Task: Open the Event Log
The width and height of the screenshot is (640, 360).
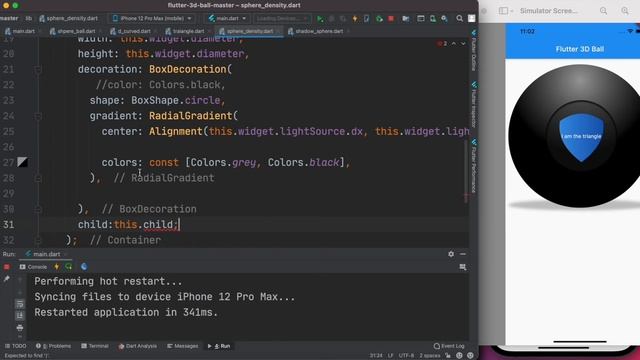Action: tap(449, 346)
